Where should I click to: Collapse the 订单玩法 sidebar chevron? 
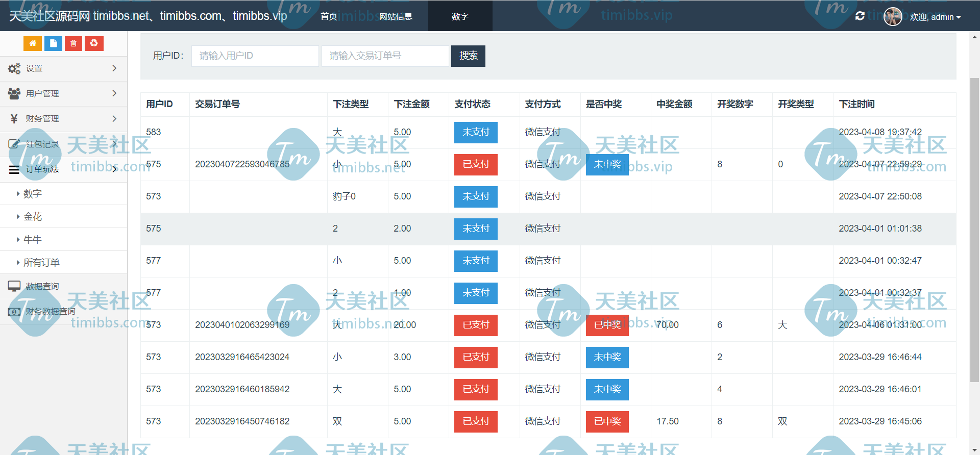(114, 169)
